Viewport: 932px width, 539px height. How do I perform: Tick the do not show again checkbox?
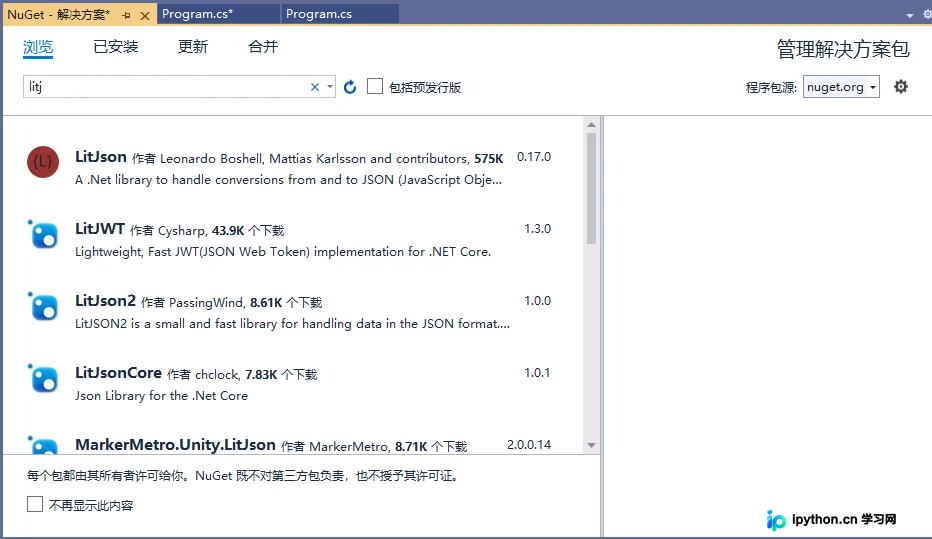click(x=35, y=504)
